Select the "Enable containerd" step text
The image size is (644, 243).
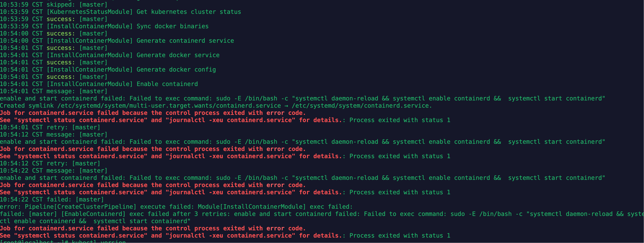coord(167,84)
